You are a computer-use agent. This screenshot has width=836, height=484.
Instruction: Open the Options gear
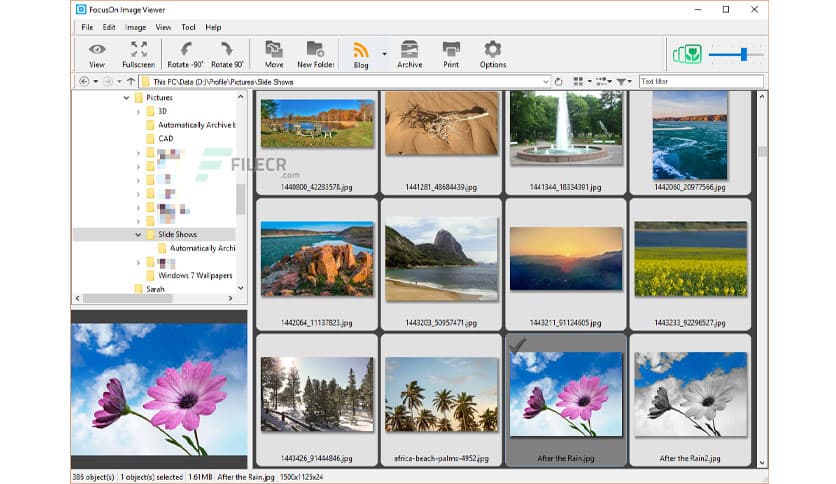tap(493, 54)
